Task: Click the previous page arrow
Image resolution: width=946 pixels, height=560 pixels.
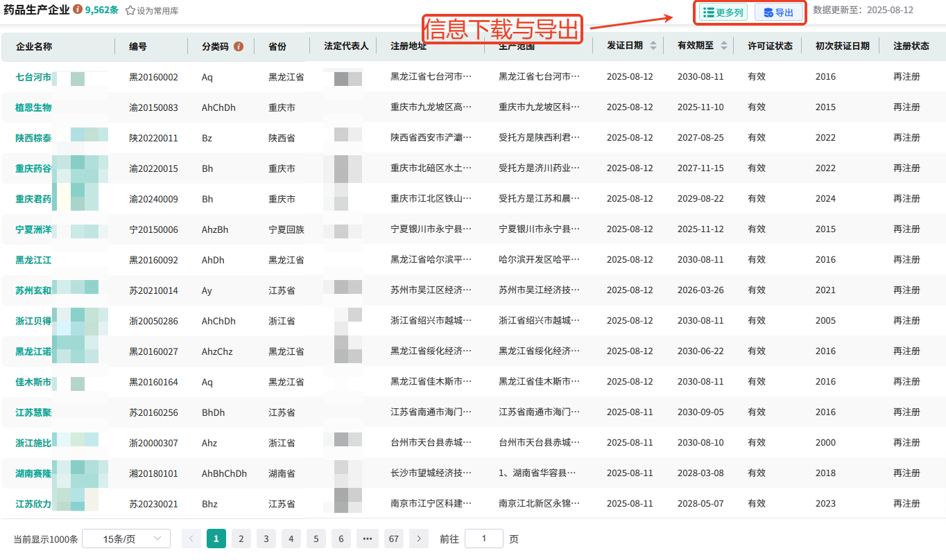Action: click(191, 539)
